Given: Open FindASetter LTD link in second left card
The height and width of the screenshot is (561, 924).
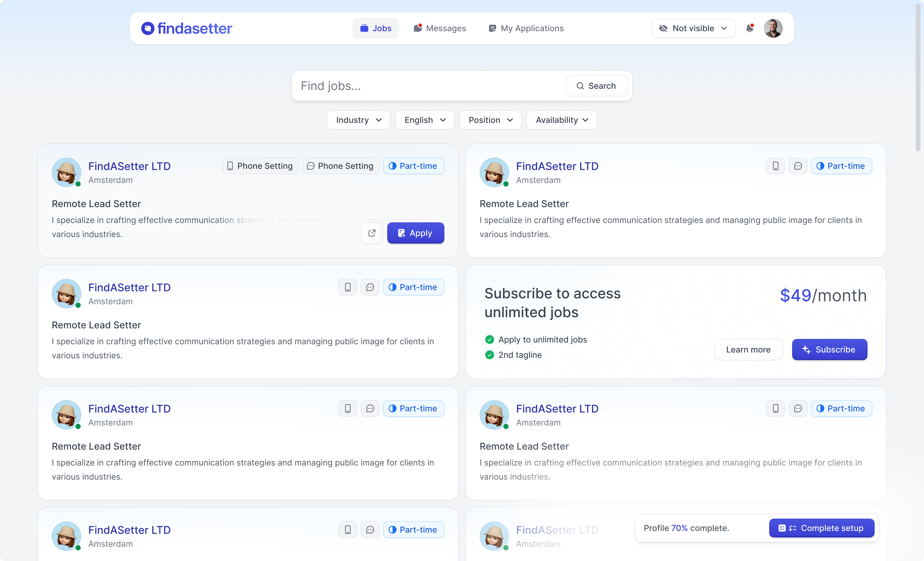Looking at the screenshot, I should pos(129,287).
